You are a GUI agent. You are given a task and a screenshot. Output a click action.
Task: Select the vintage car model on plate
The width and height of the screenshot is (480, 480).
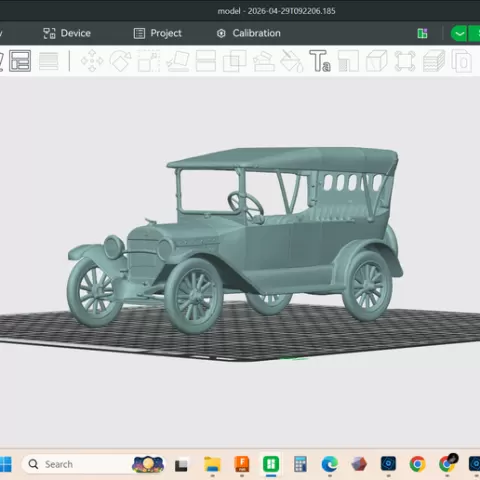235,238
